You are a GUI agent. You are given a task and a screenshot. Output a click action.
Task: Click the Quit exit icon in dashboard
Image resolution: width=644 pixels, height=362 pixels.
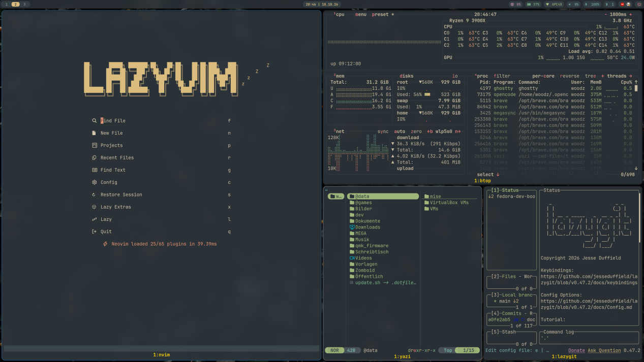94,232
